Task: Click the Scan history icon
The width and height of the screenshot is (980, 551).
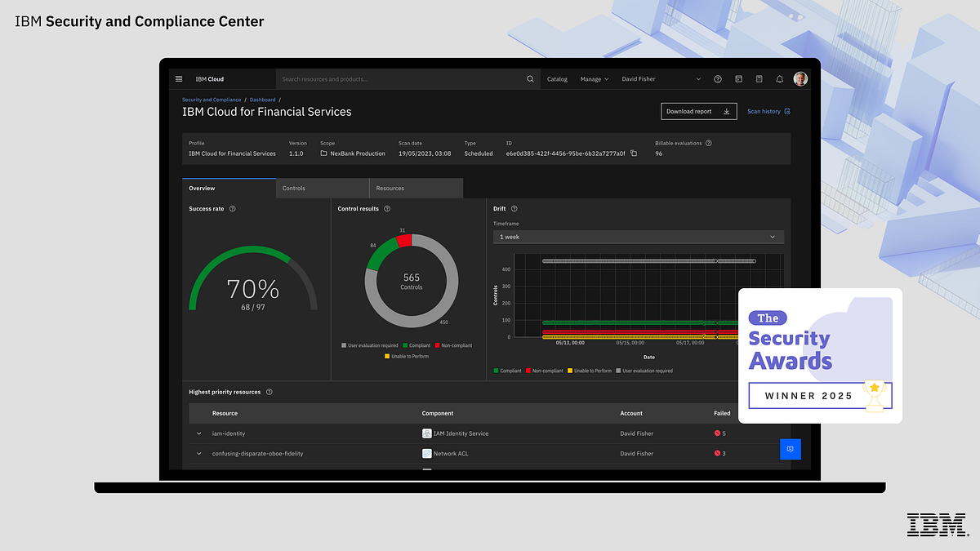Action: pyautogui.click(x=787, y=111)
